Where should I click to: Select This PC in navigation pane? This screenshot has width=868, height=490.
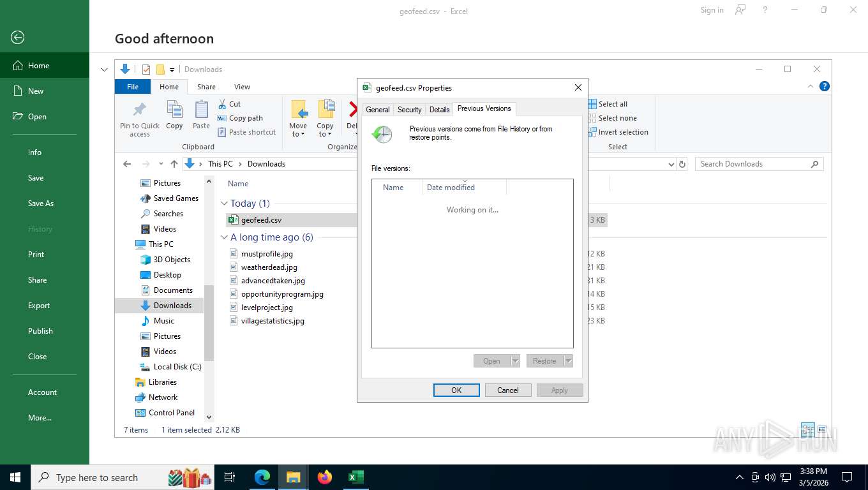point(154,244)
